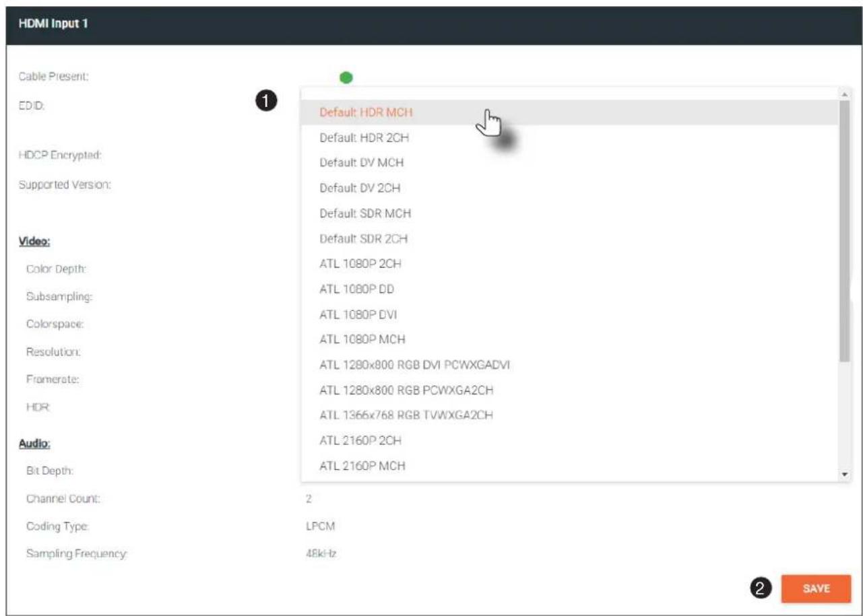Pick ATL 1280x800 RGB DVI PCWXGADVI

pos(569,365)
